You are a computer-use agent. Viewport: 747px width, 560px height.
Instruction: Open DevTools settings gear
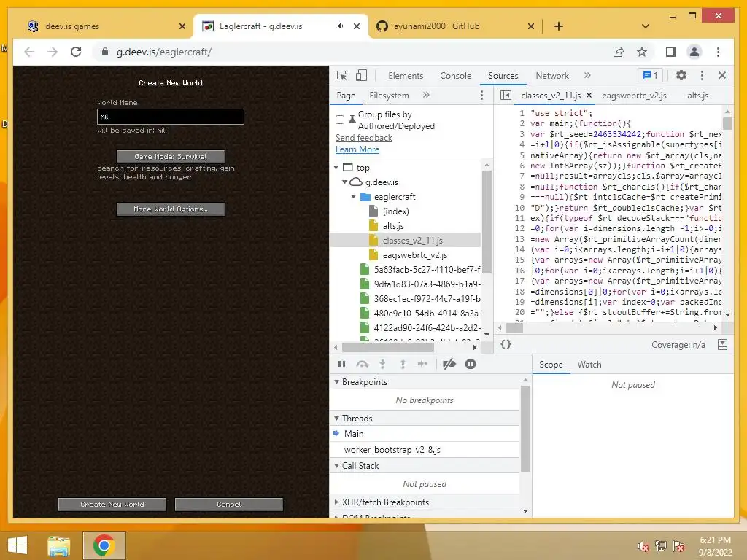(x=681, y=75)
